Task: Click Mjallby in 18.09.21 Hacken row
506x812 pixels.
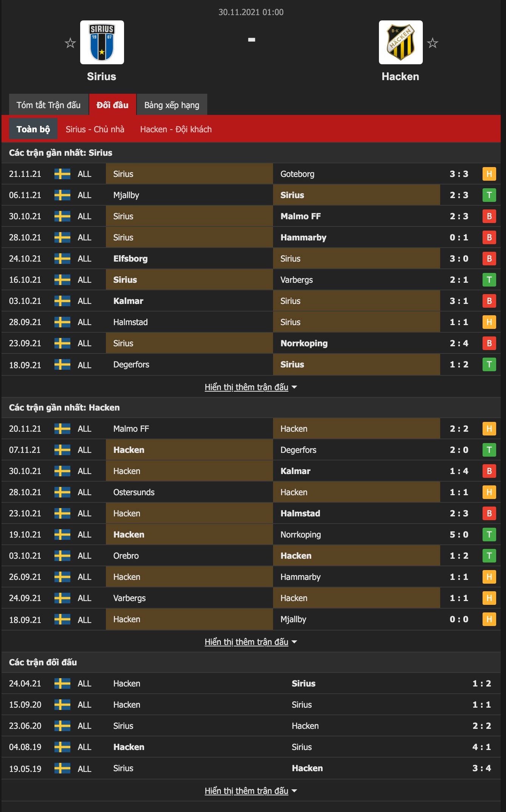Action: [293, 619]
